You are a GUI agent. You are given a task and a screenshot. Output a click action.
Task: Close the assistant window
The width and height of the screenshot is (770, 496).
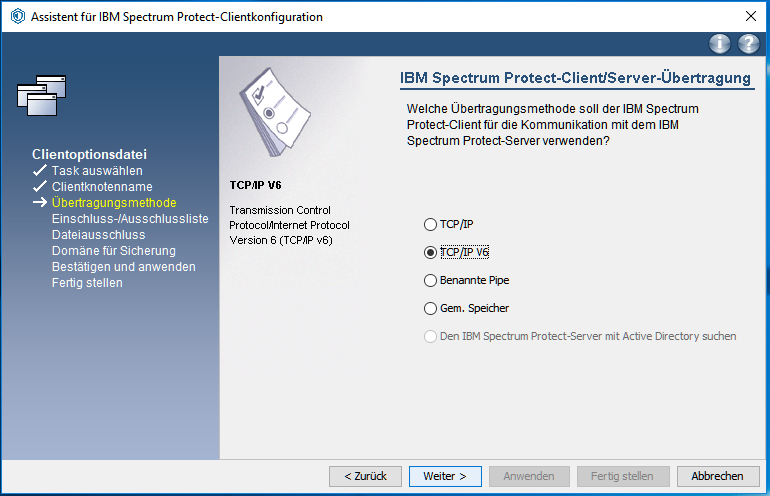[x=750, y=17]
